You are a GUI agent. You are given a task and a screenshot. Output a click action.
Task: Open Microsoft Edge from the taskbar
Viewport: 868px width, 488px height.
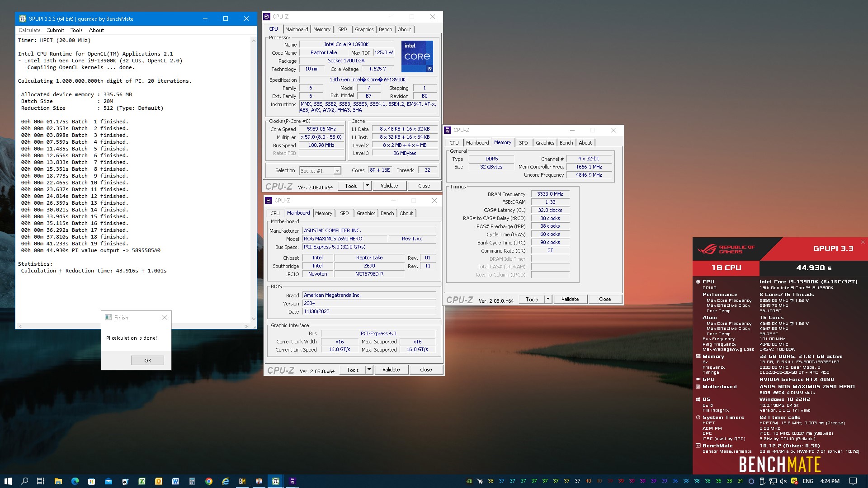pos(75,481)
